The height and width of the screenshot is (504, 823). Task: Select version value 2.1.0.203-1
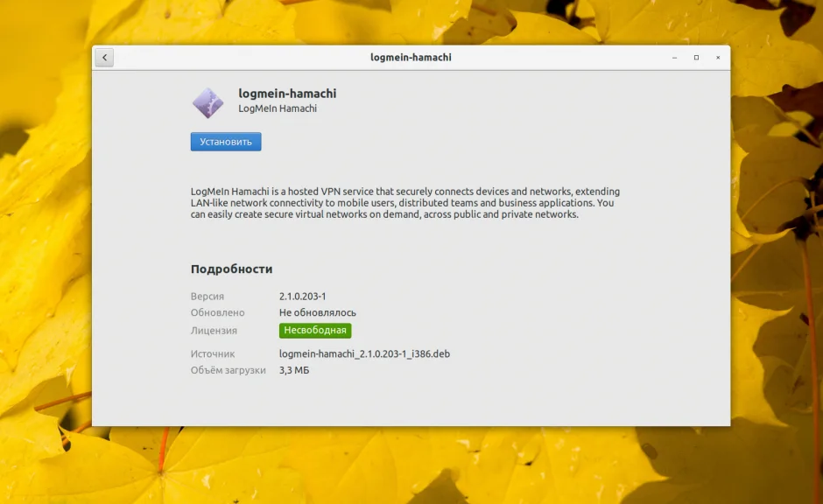tap(302, 297)
